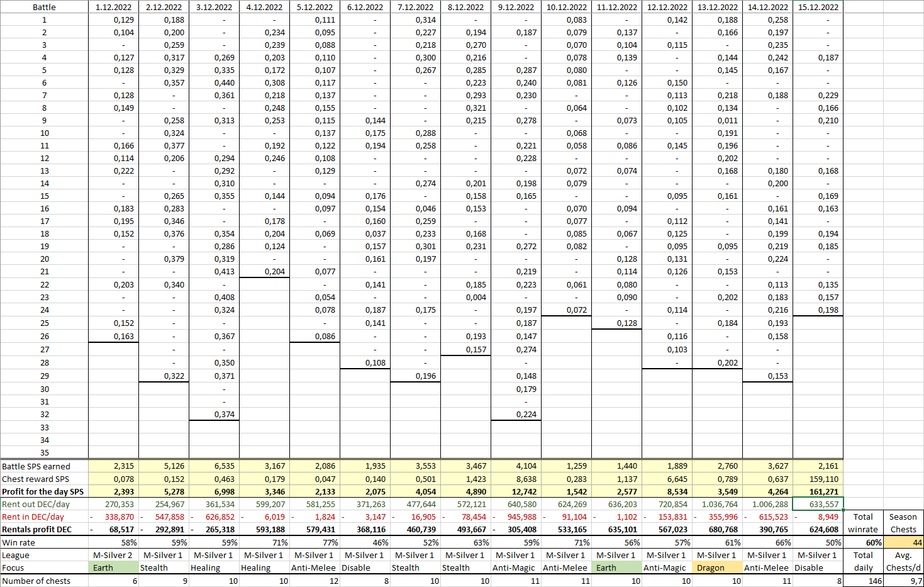Screen dimensions: 924x587
Task: Select battle 30 value 0,179
Action: [516, 389]
